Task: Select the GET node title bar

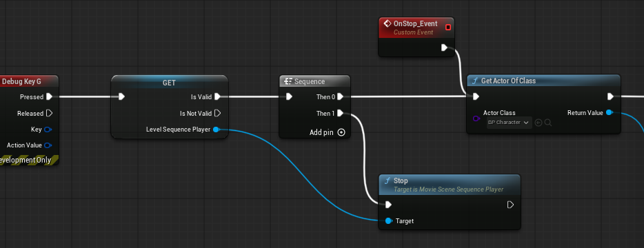Action: [169, 82]
